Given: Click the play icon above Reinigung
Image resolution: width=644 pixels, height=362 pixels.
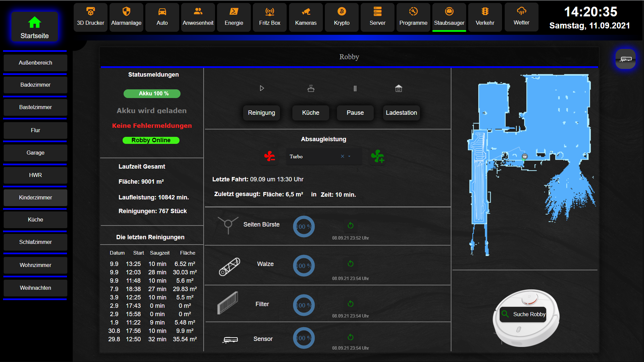Looking at the screenshot, I should 262,88.
